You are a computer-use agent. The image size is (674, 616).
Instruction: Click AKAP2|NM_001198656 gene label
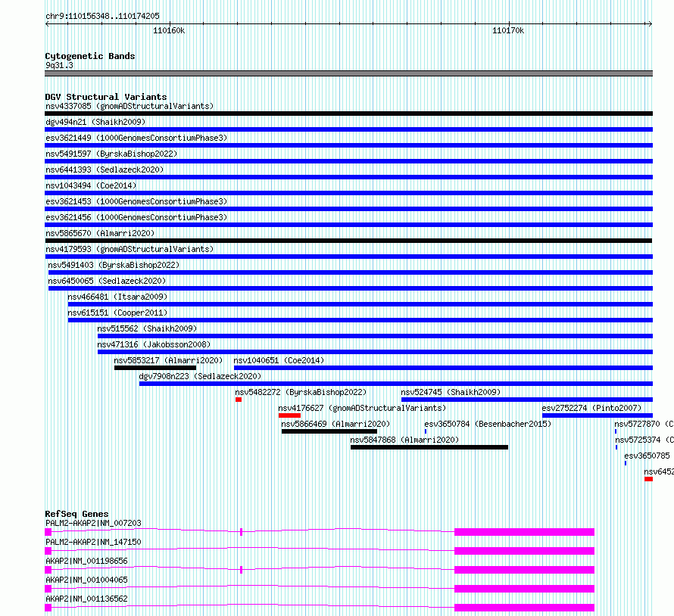(x=86, y=561)
